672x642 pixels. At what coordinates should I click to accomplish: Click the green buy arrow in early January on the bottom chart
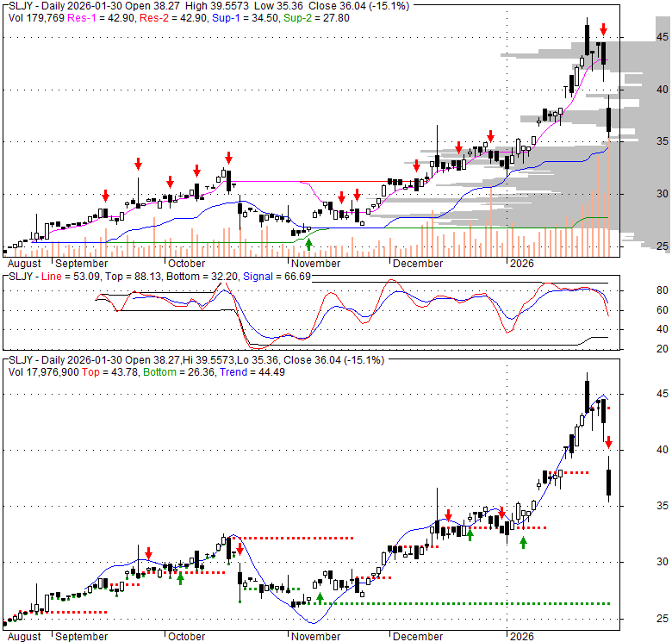[x=523, y=543]
